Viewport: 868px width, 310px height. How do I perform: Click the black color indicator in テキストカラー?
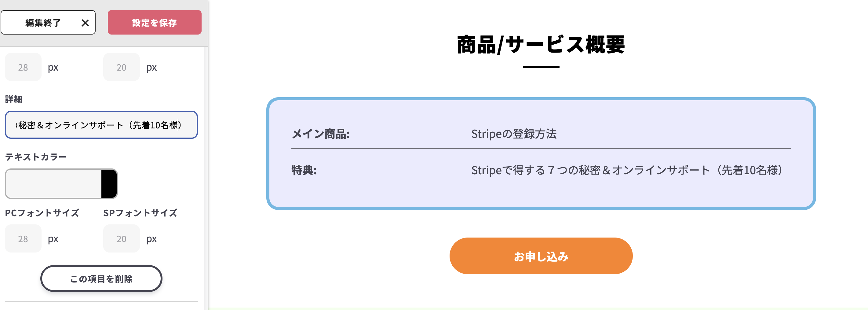[110, 183]
